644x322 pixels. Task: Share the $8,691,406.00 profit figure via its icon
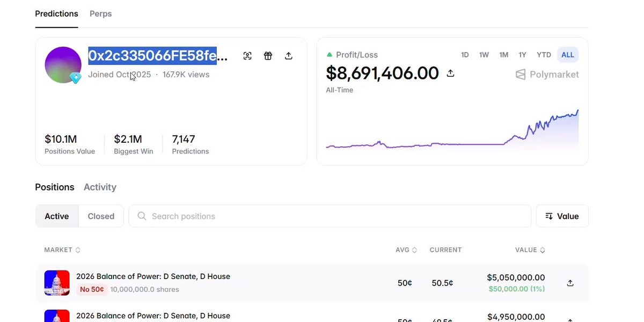point(451,73)
